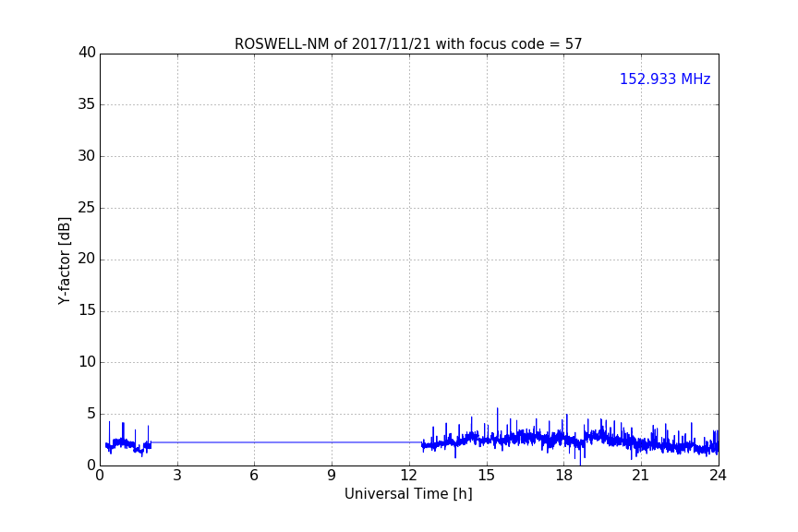The width and height of the screenshot is (798, 532).
Task: Click y-axis tick label 30
Action: [x=87, y=156]
